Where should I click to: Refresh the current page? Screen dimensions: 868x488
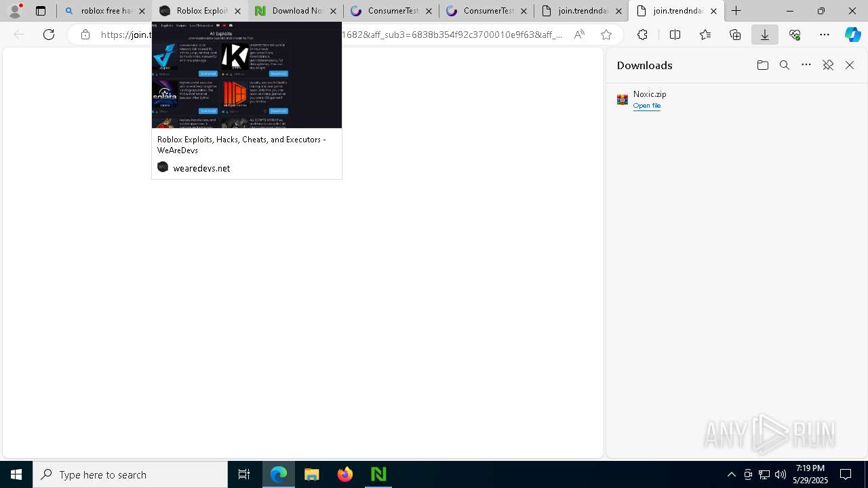49,35
